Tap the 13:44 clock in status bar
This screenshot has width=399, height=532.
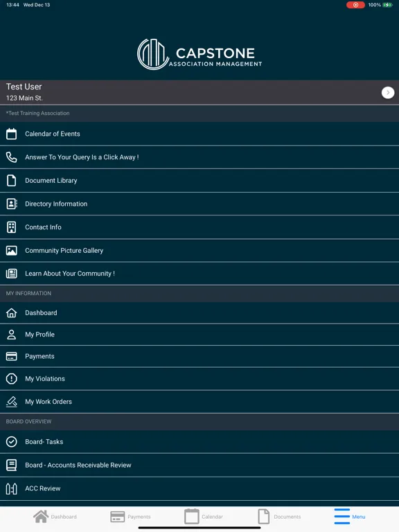point(12,5)
